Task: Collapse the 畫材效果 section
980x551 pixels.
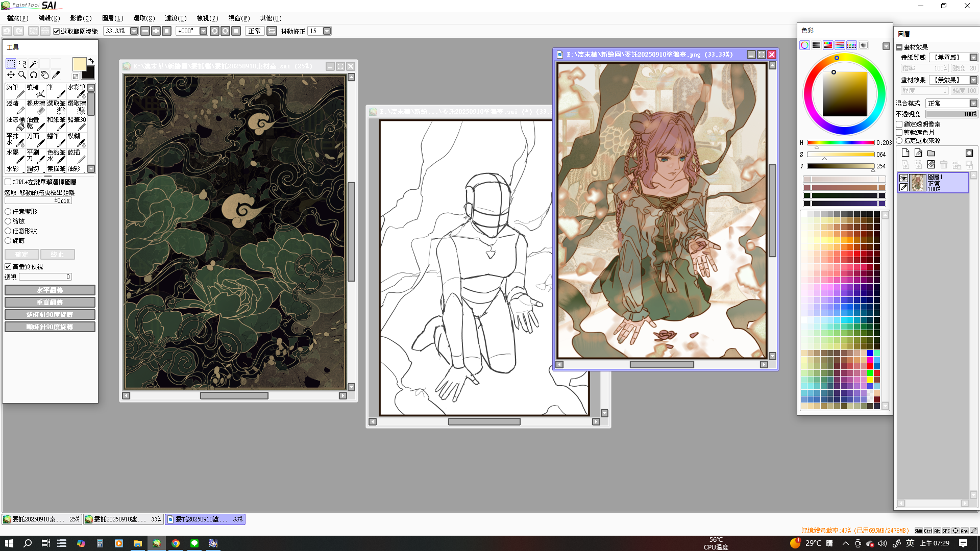Action: [899, 47]
